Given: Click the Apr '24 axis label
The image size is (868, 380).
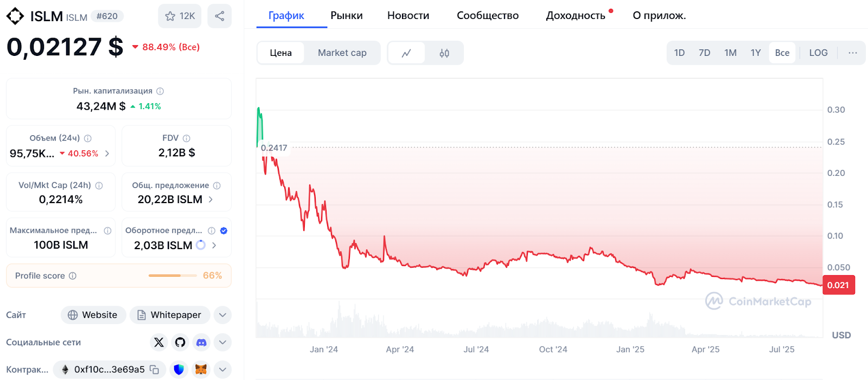Looking at the screenshot, I should (x=400, y=350).
